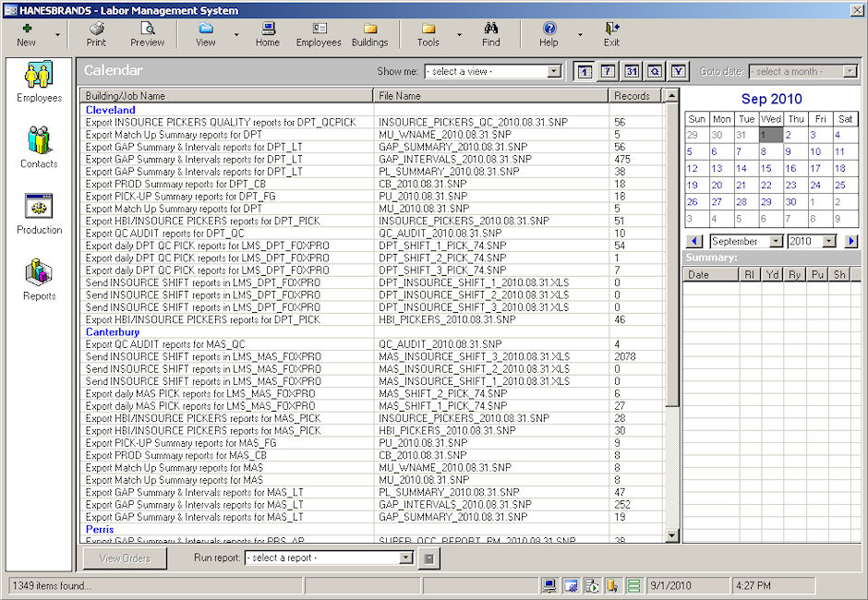Select the Perris group row
Screen dimensions: 868x600
[371, 529]
